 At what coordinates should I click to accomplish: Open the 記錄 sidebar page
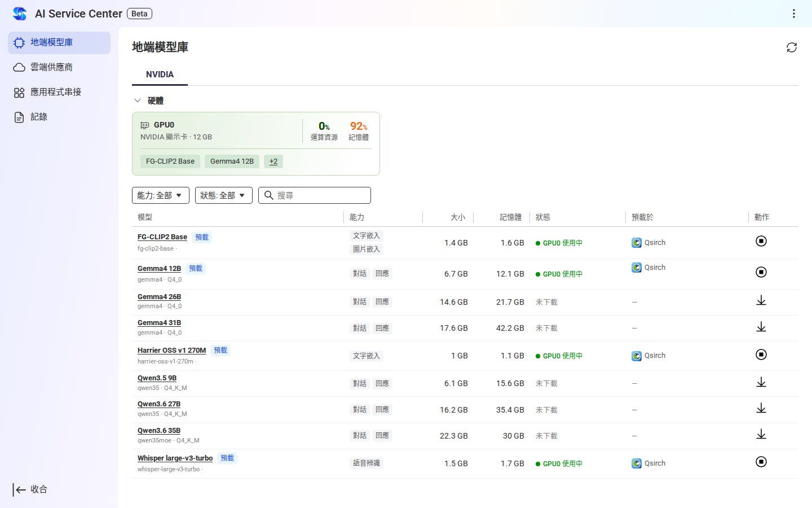point(59,117)
